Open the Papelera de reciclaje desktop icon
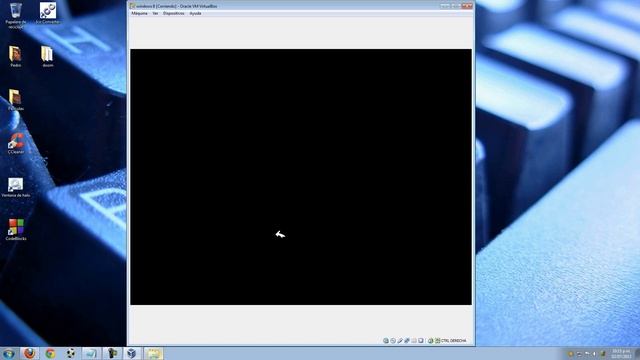 (x=16, y=15)
